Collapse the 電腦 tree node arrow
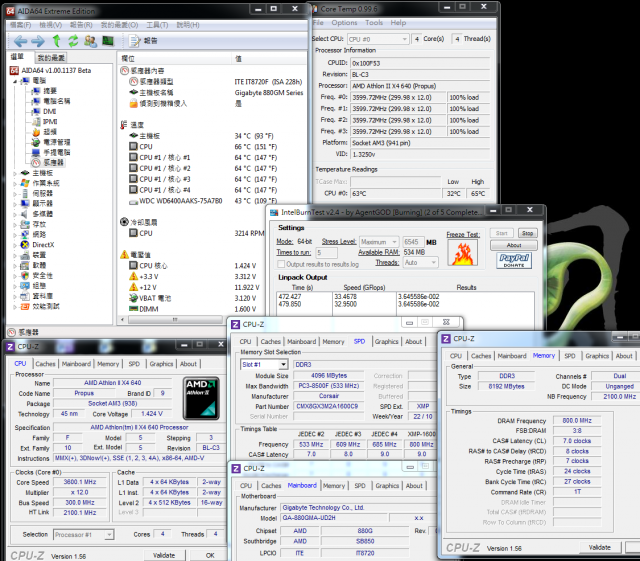 (x=15, y=81)
